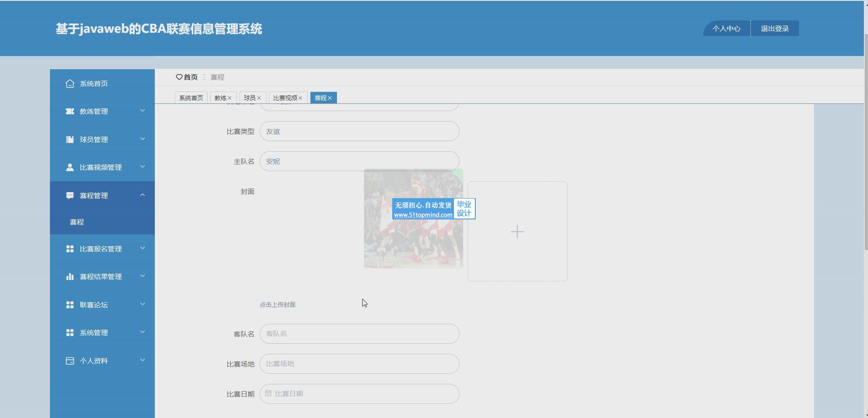
Task: Close the 赛程 tab
Action: (330, 98)
